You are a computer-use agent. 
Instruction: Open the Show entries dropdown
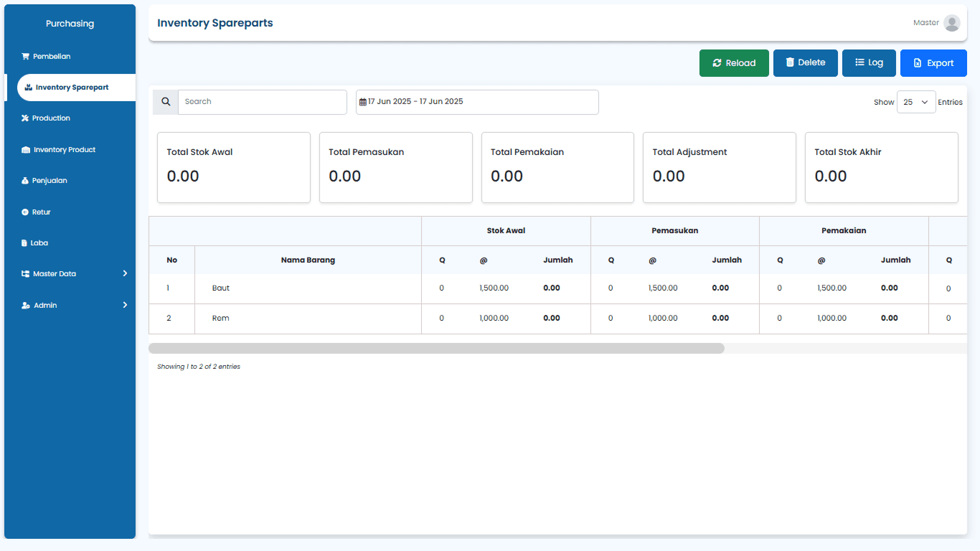916,102
